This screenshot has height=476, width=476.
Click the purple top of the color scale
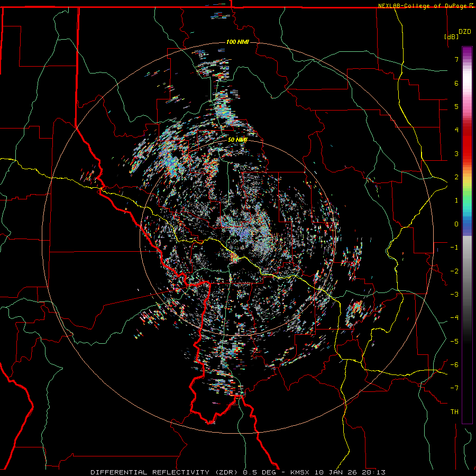pyautogui.click(x=467, y=50)
